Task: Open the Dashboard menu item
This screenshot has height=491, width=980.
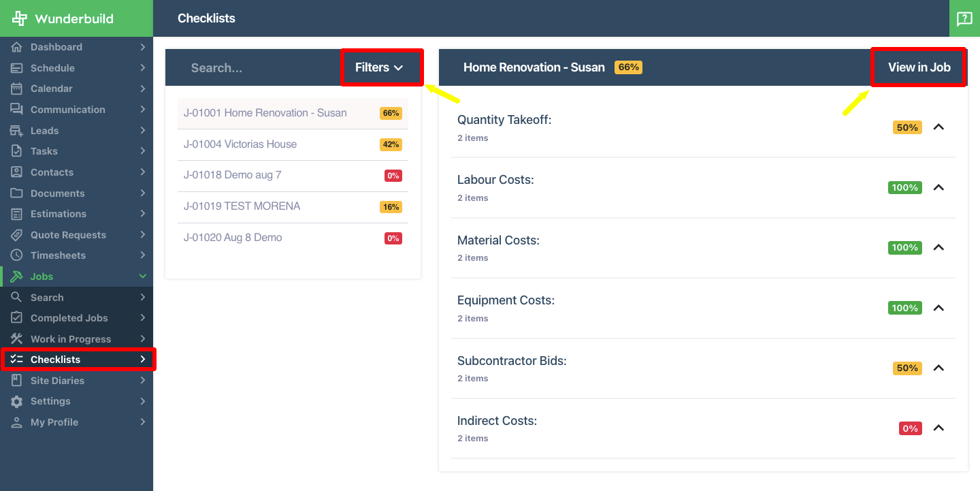Action: [x=76, y=47]
